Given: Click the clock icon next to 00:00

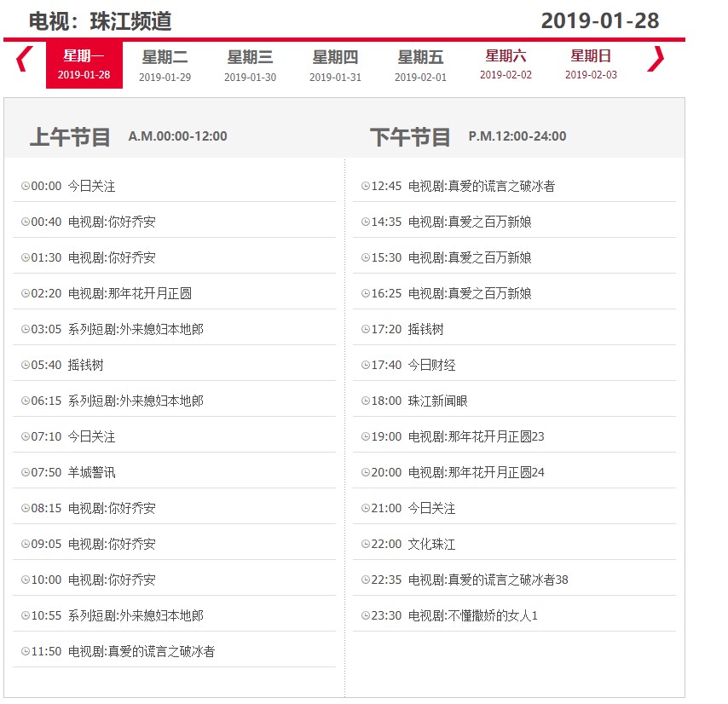Looking at the screenshot, I should tap(26, 186).
